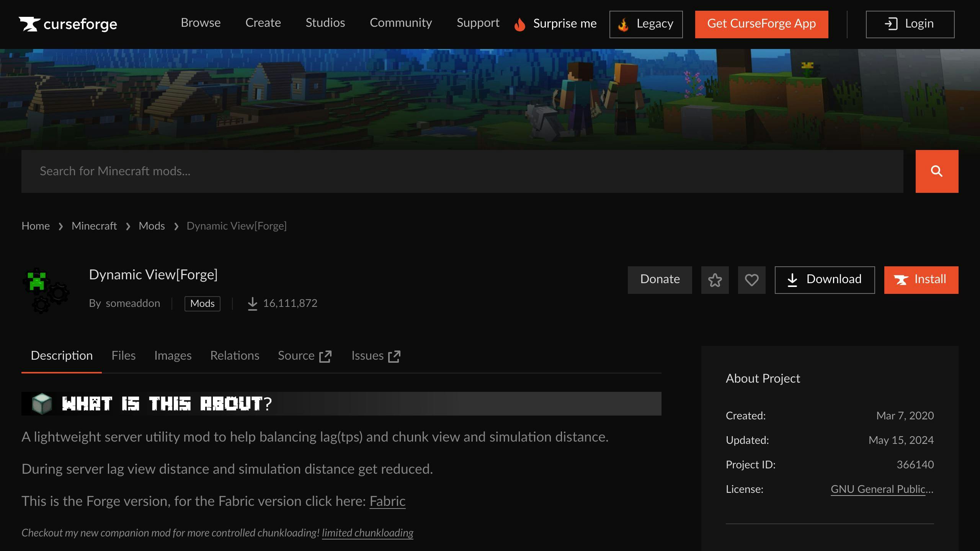Open the Issues tab link
The width and height of the screenshot is (980, 551).
pos(376,356)
